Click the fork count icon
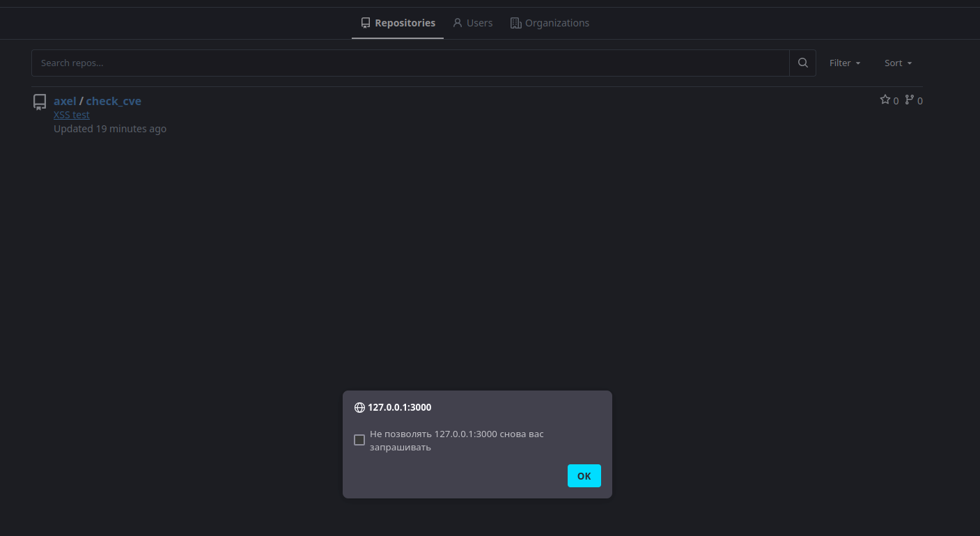Screen dimensions: 980x536 click(909, 100)
